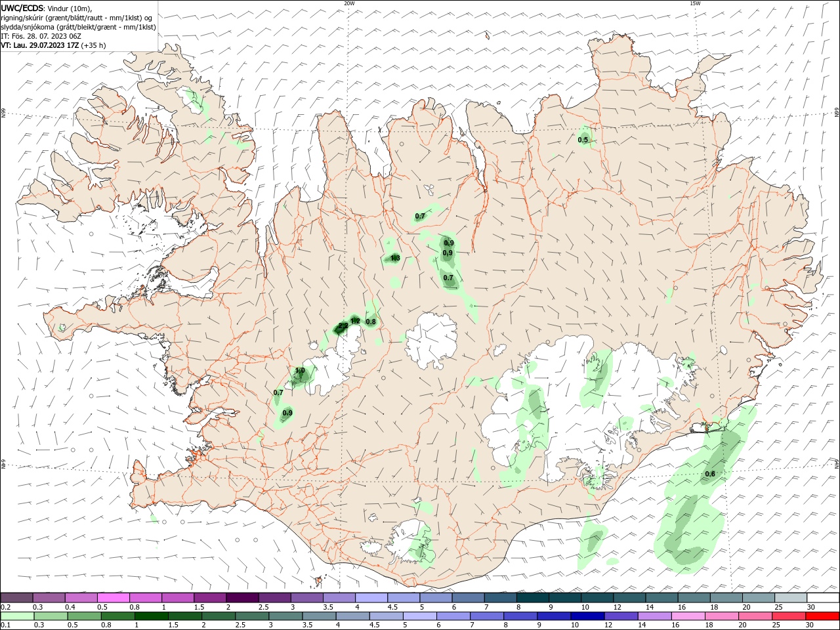
Task: Pick the bright red 30 rain legend swatch
Action: (822, 616)
